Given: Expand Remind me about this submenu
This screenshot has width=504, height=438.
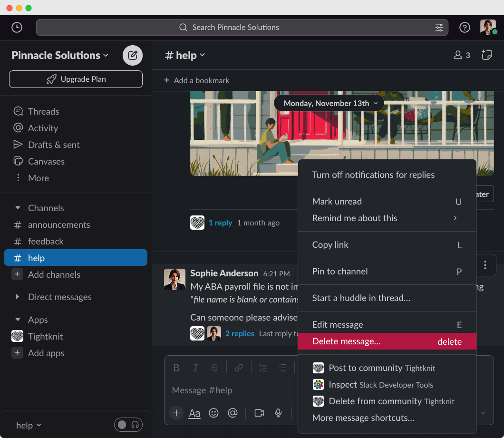Looking at the screenshot, I should [387, 218].
